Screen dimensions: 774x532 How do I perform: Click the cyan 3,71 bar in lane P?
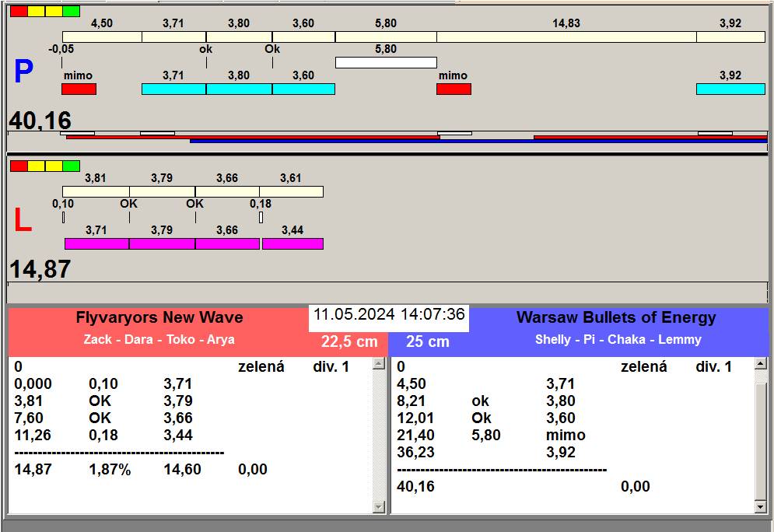(173, 89)
